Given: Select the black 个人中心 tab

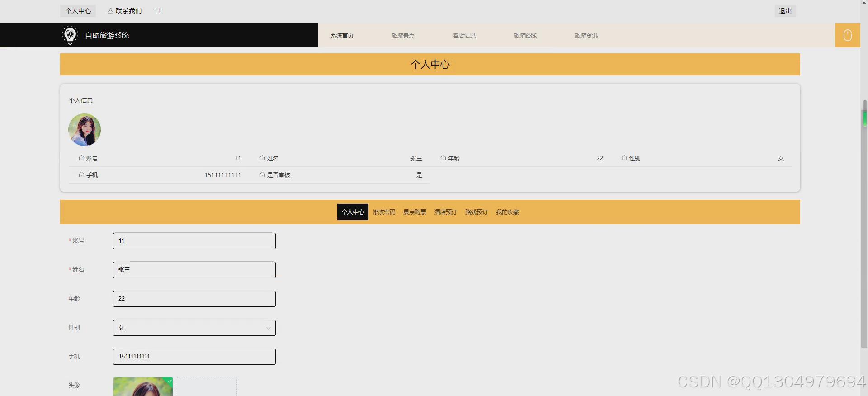Looking at the screenshot, I should coord(353,212).
